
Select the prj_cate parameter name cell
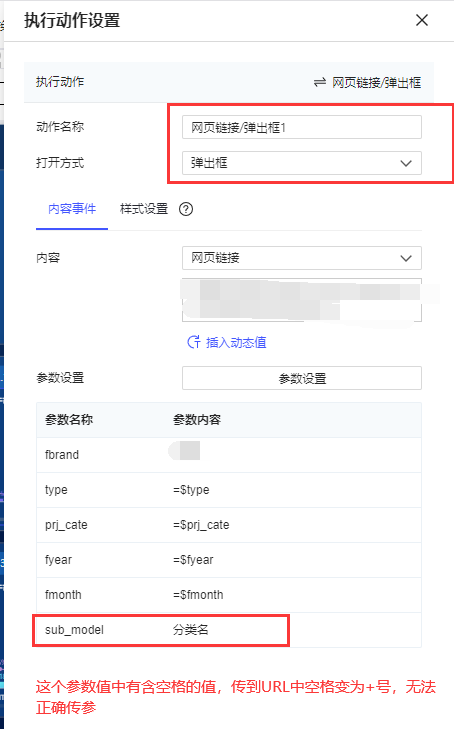point(66,525)
